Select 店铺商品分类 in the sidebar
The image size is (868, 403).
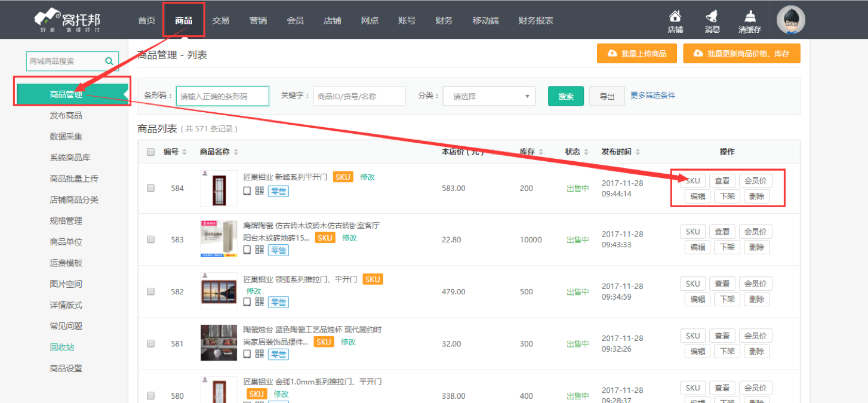point(74,199)
